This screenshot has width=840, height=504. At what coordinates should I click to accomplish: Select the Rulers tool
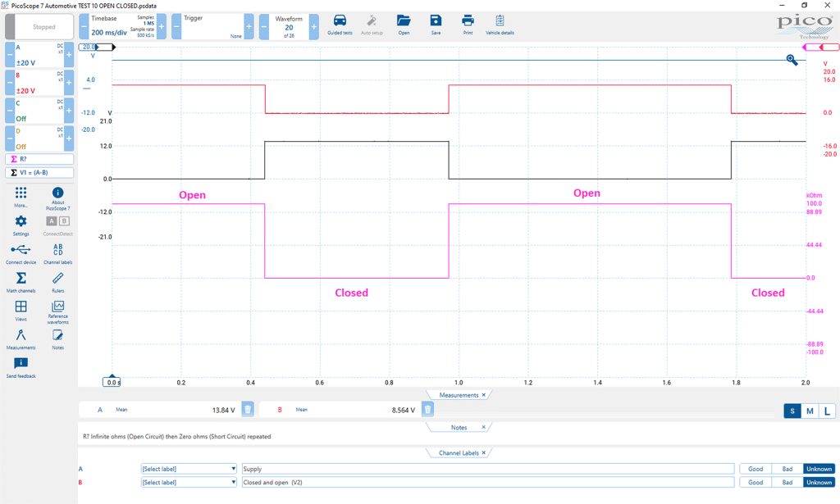[58, 278]
